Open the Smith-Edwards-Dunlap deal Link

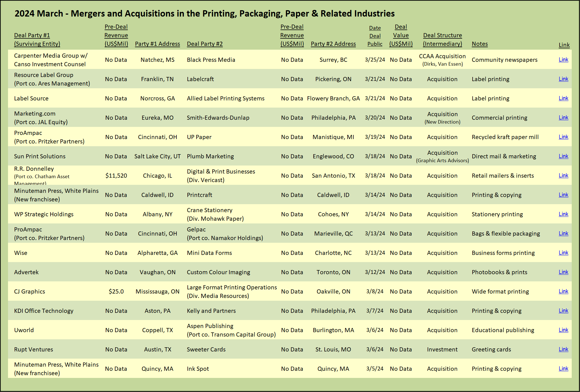tap(563, 118)
